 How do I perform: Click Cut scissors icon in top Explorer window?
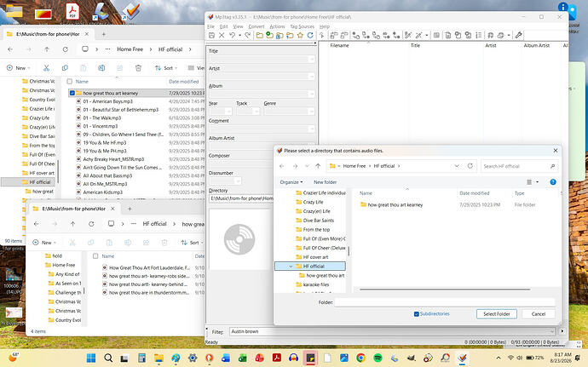coord(46,68)
